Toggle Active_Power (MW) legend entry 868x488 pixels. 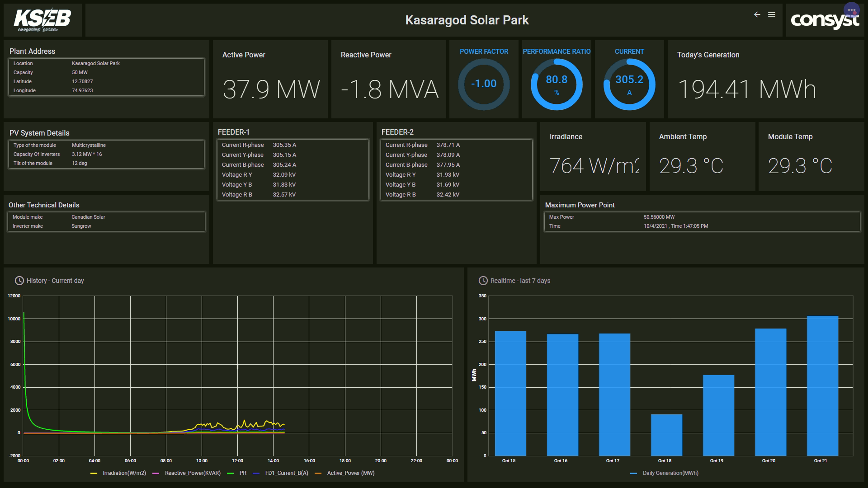[350, 473]
